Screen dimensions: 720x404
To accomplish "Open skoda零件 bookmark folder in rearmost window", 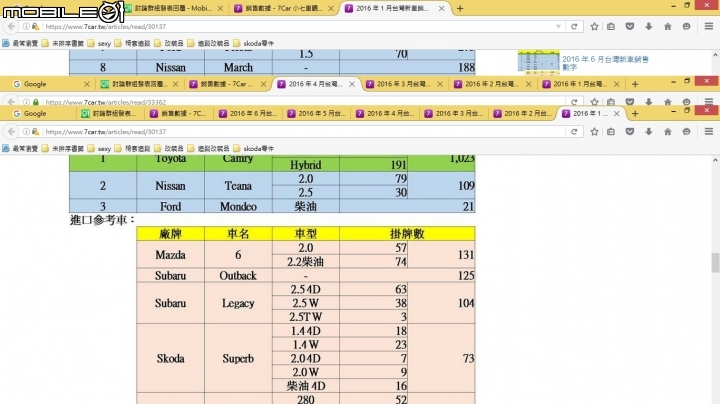I will click(x=253, y=43).
